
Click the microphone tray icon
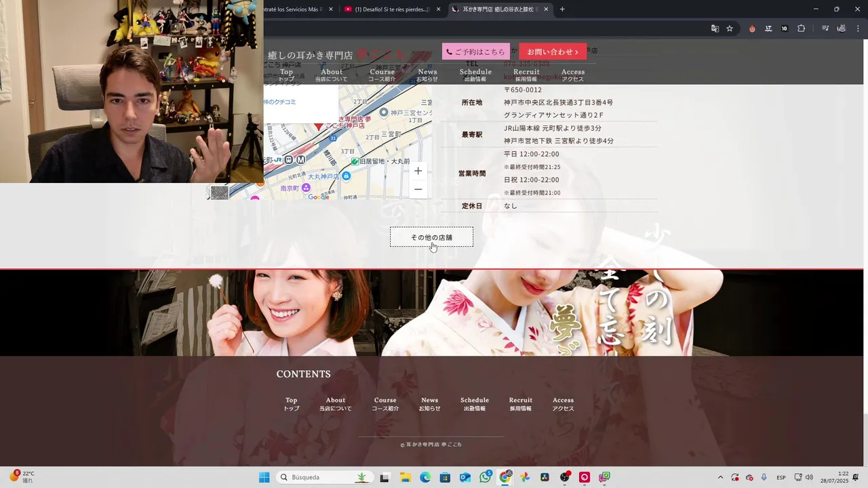click(764, 477)
